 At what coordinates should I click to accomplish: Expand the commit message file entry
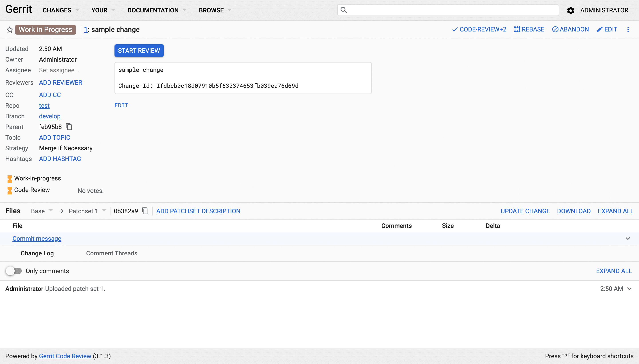tap(628, 238)
